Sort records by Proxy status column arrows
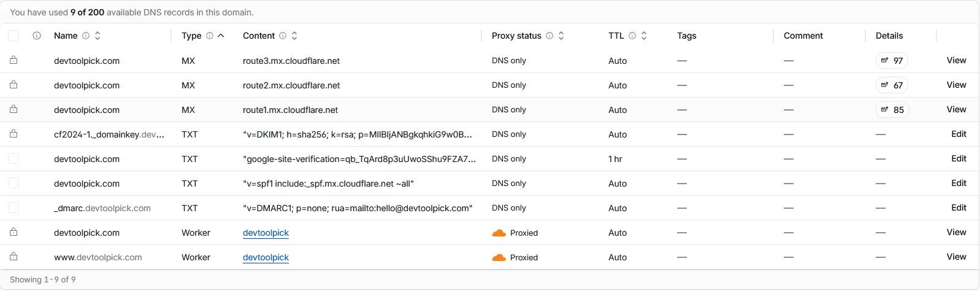The width and height of the screenshot is (980, 291). click(x=561, y=36)
